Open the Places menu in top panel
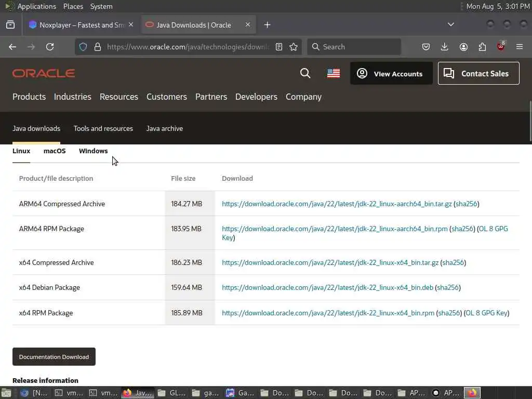This screenshot has height=399, width=532. tap(73, 6)
